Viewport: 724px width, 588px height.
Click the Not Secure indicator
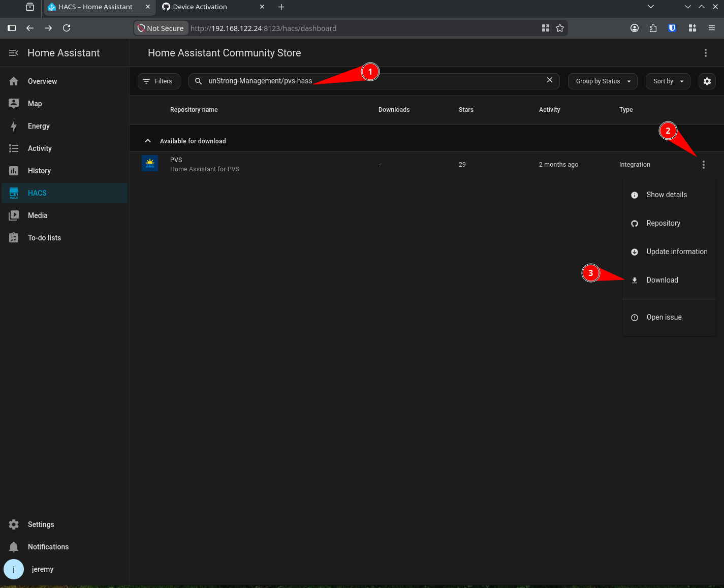[161, 28]
